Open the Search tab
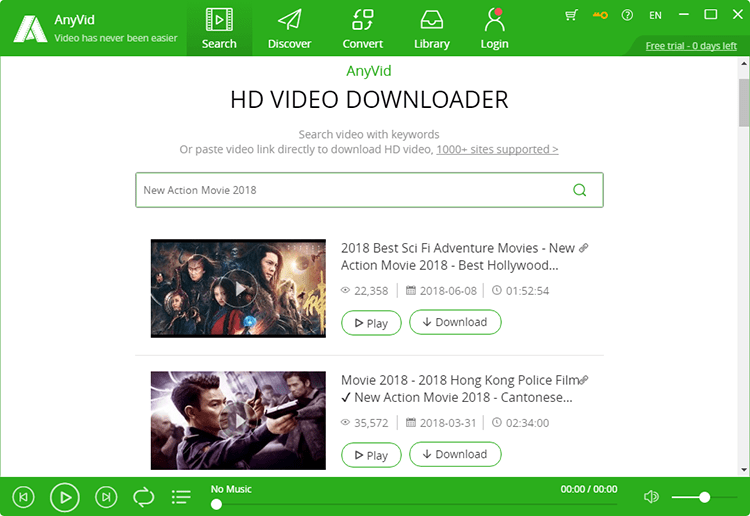The width and height of the screenshot is (750, 516). (219, 28)
